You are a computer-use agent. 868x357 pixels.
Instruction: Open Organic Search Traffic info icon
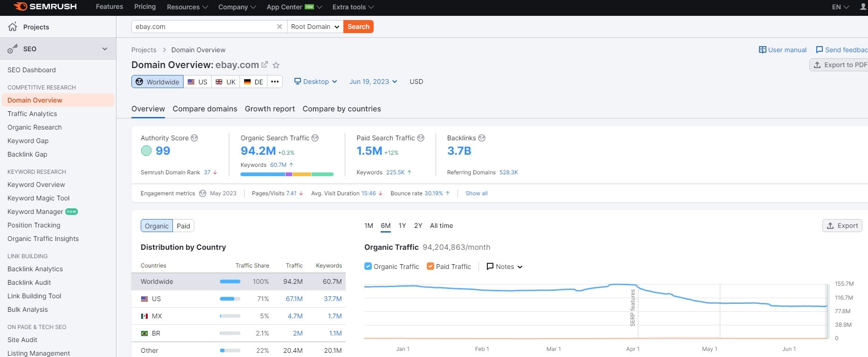(315, 138)
